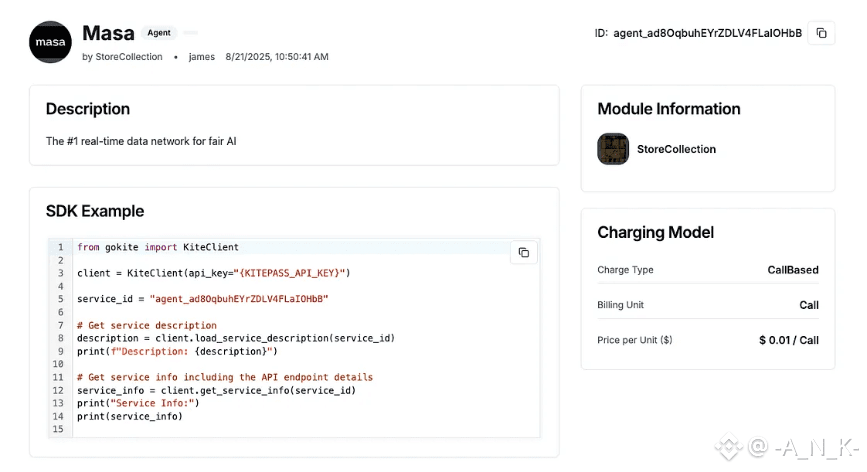The height and width of the screenshot is (472, 867).
Task: Click the $ 0.01 / Call price value
Action: click(788, 340)
